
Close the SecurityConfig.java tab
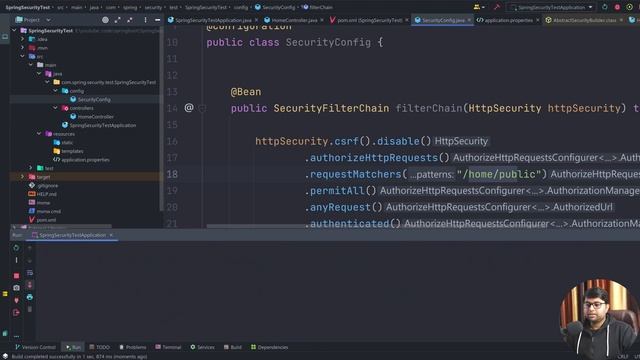pyautogui.click(x=469, y=20)
